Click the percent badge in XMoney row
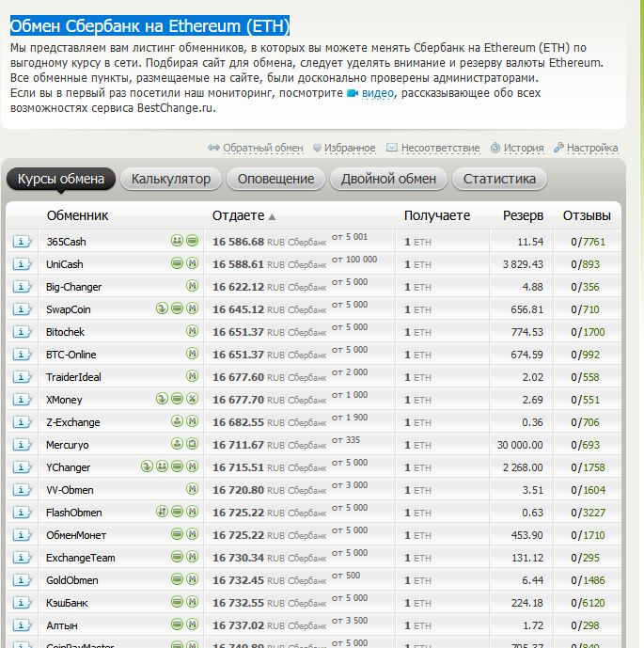The width and height of the screenshot is (644, 648). (x=192, y=400)
